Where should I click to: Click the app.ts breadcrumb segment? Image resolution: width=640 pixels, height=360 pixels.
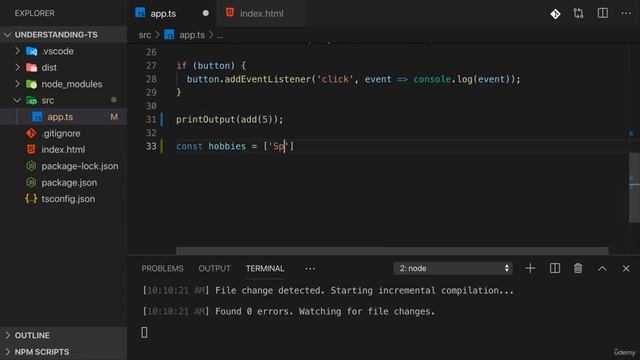click(x=192, y=35)
